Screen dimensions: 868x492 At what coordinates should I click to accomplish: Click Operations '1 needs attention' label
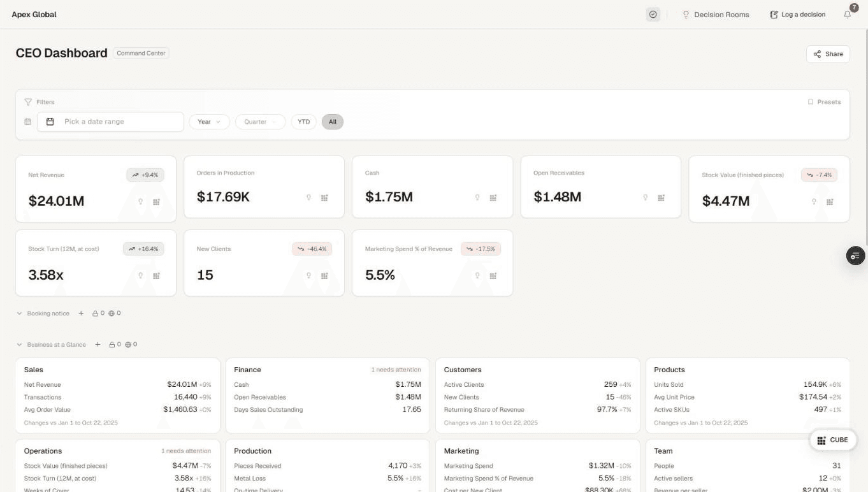point(185,451)
